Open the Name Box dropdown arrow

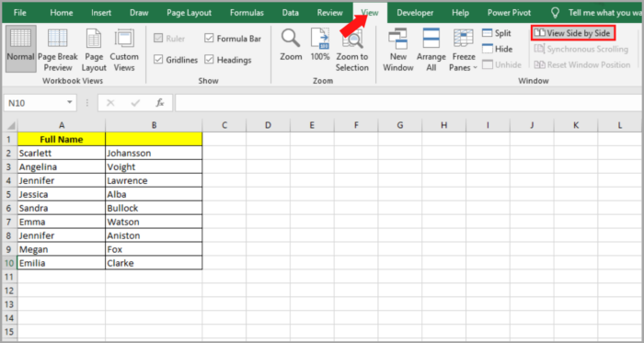pos(70,103)
